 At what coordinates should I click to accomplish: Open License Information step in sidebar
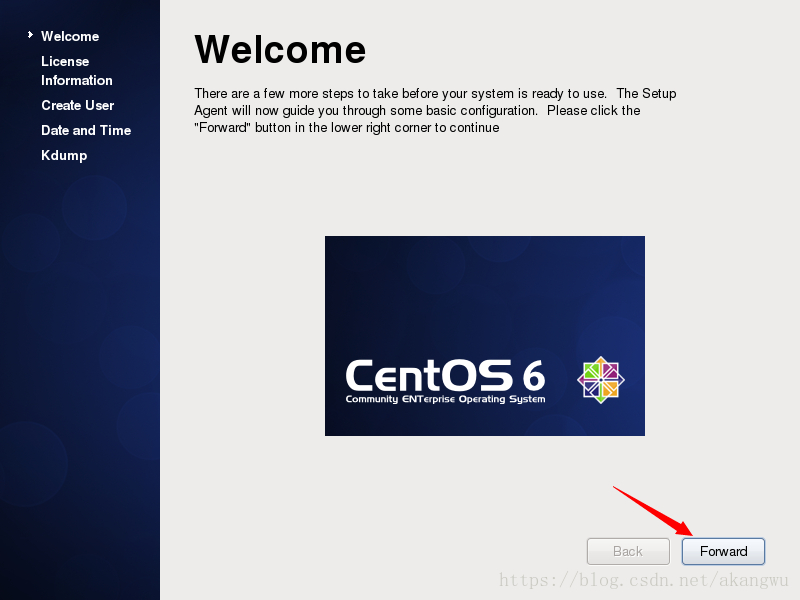click(77, 70)
